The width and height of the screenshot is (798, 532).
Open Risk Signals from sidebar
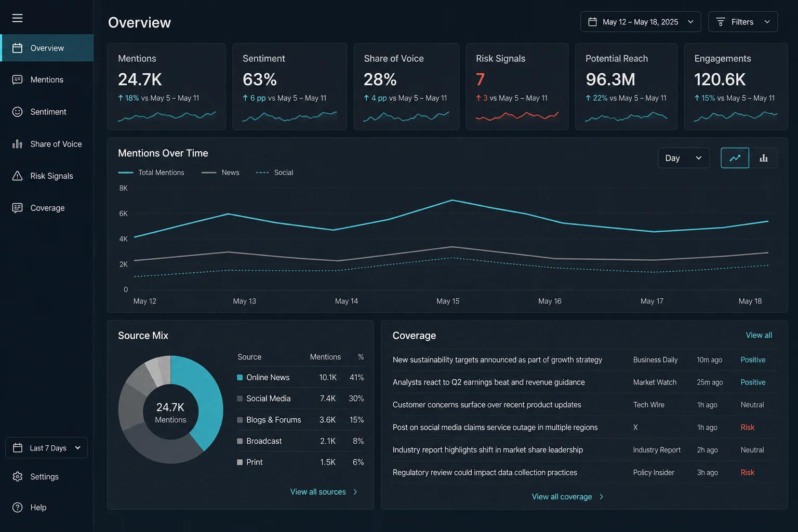(x=47, y=176)
